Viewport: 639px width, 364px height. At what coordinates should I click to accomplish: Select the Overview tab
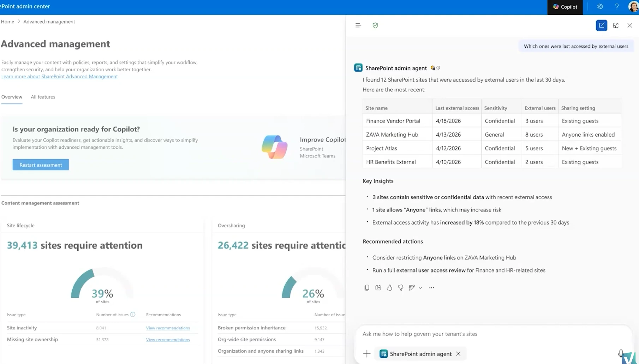coord(12,97)
